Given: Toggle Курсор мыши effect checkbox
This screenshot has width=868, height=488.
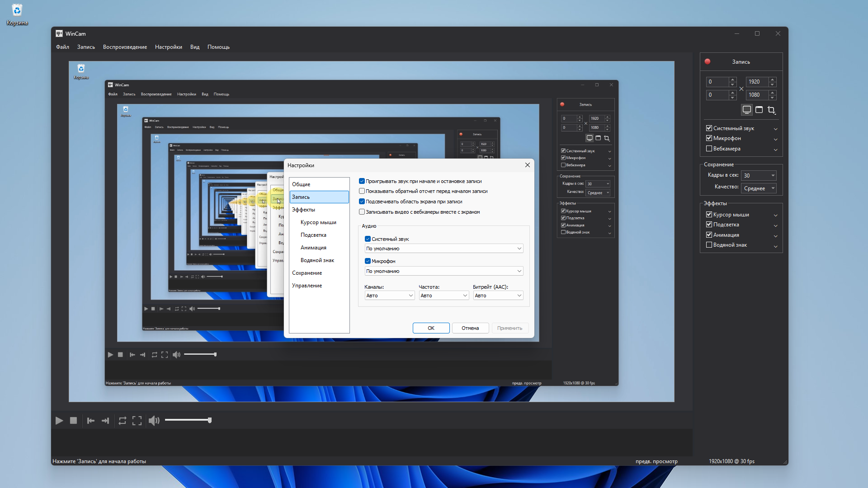Looking at the screenshot, I should (x=709, y=215).
